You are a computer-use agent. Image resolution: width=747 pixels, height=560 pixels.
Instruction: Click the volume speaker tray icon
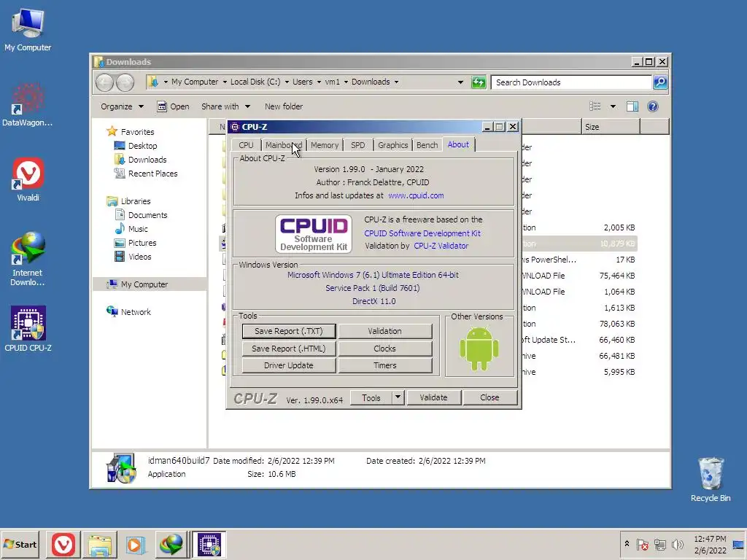(x=677, y=544)
